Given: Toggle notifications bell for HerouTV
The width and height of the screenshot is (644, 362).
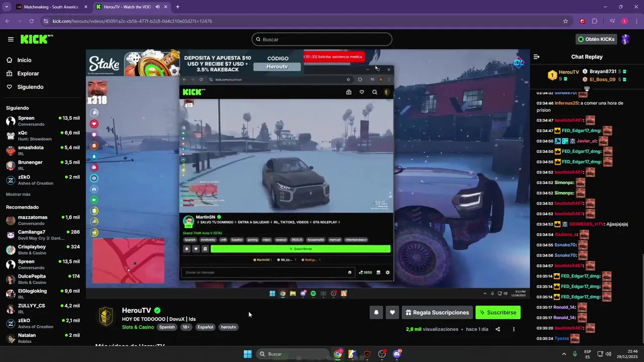Looking at the screenshot, I should coord(376,312).
